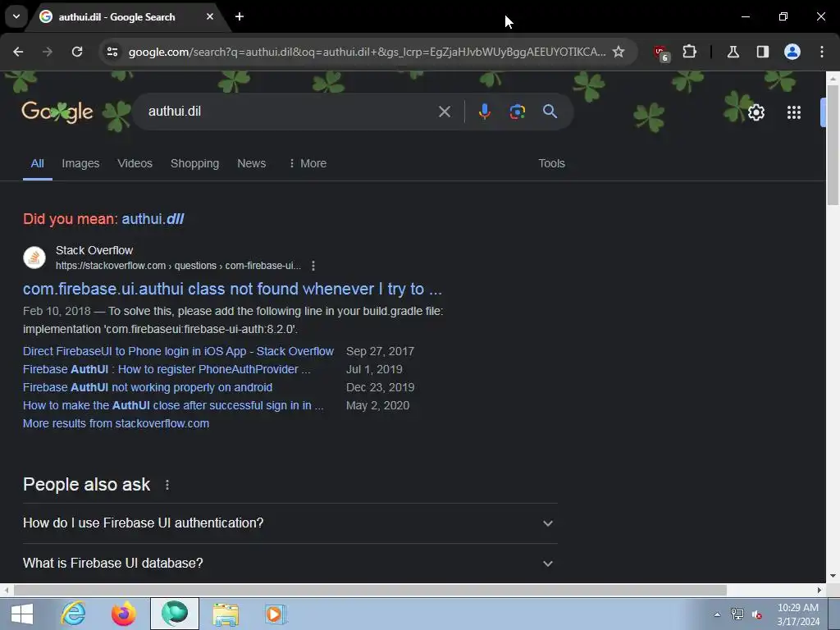Expand How do I use Firebase UI authentication
Viewport: 840px width, 630px height.
(290, 523)
